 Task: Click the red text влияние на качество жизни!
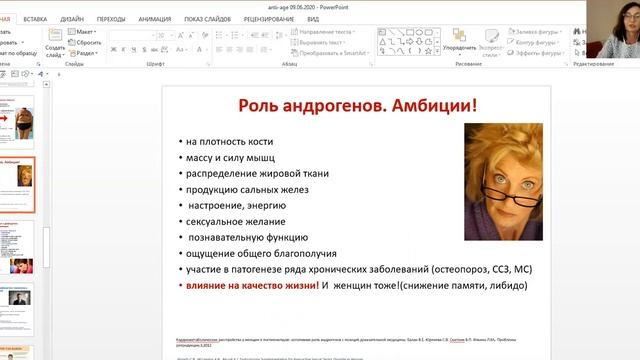point(252,285)
